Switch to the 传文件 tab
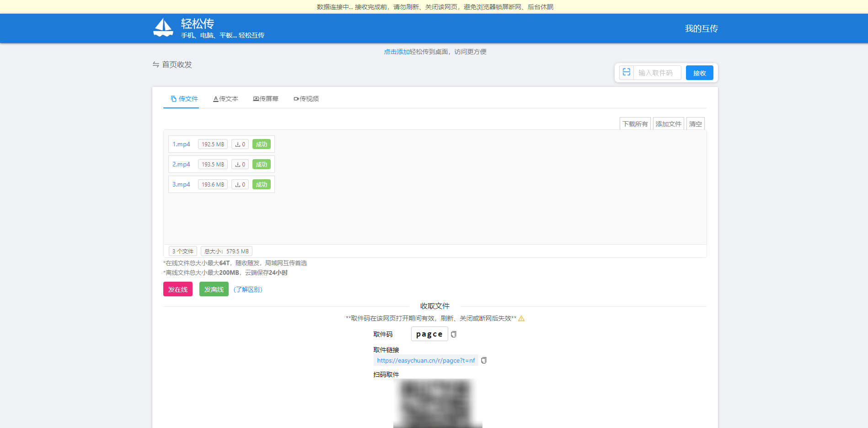Image resolution: width=868 pixels, height=428 pixels. (x=184, y=99)
